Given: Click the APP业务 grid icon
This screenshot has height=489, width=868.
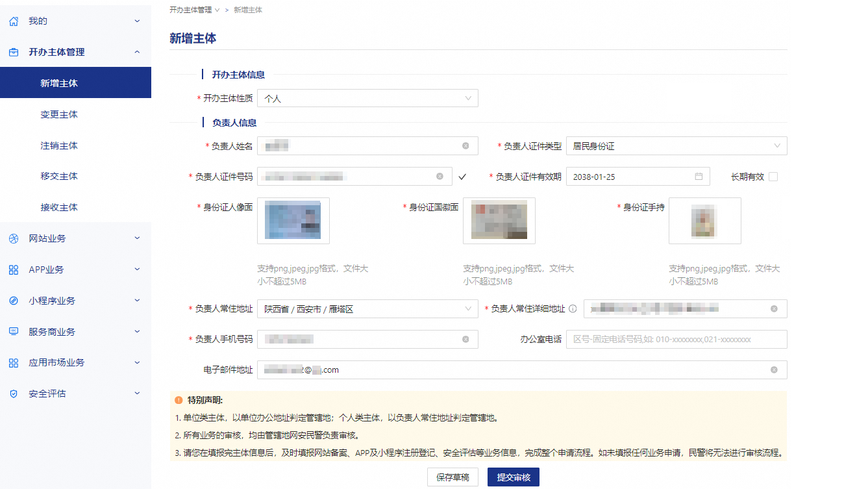Looking at the screenshot, I should tap(14, 269).
